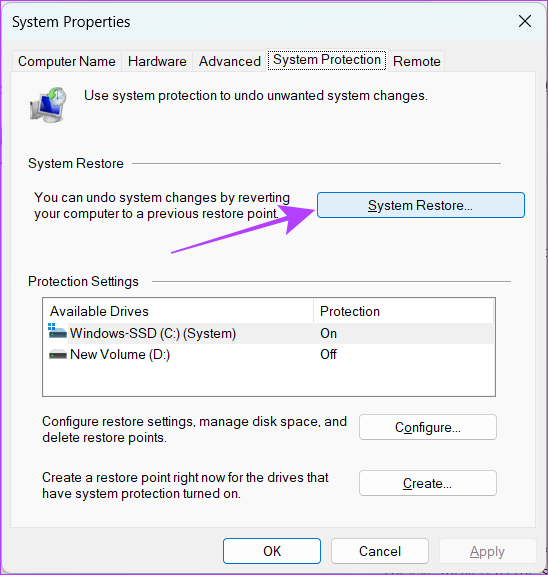Create a new restore point now
This screenshot has width=548, height=576.
[x=428, y=483]
